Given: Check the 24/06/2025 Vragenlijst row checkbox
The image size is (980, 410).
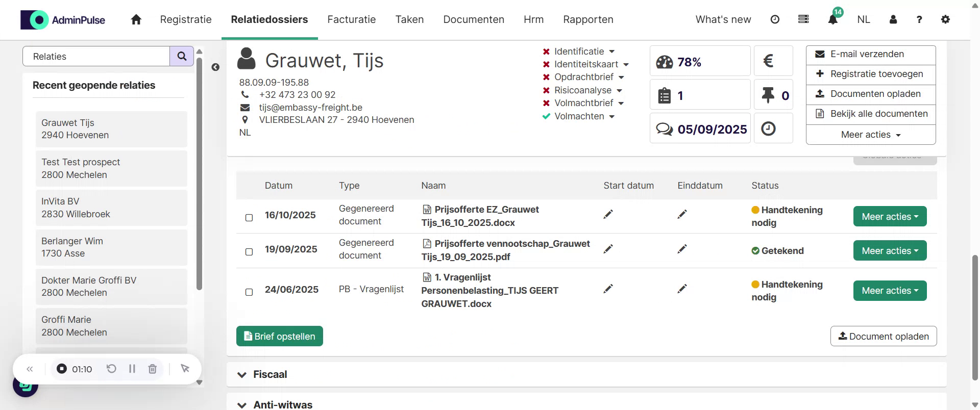Looking at the screenshot, I should (249, 292).
